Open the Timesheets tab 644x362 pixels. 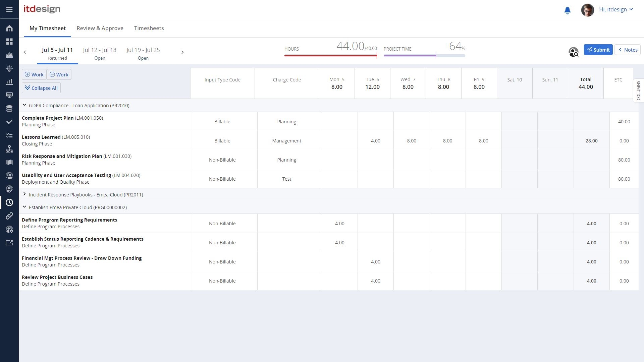149,28
